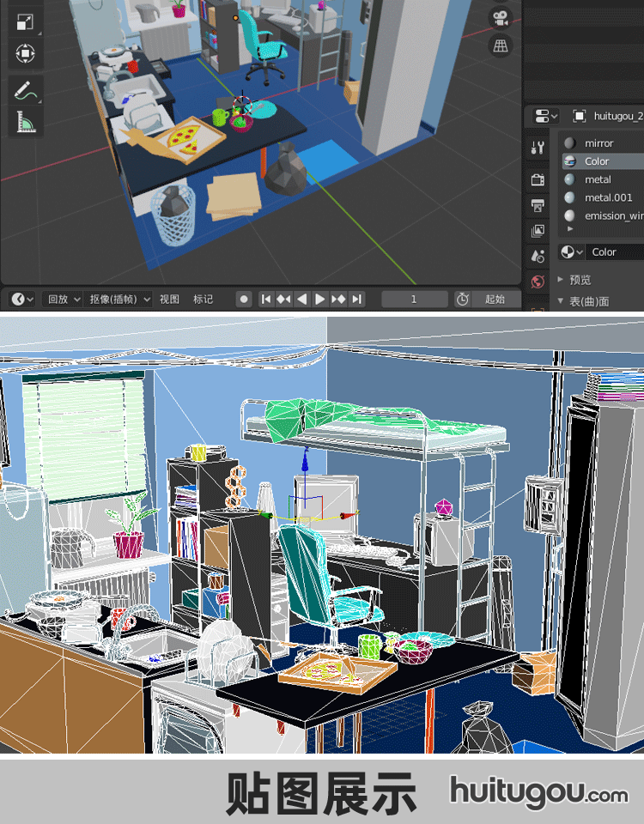Open the 抠像(插帧) keying dropdown
The image size is (644, 824).
(118, 299)
